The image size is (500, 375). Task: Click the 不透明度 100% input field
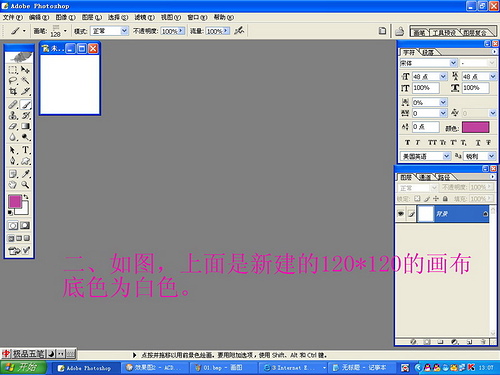[173, 31]
